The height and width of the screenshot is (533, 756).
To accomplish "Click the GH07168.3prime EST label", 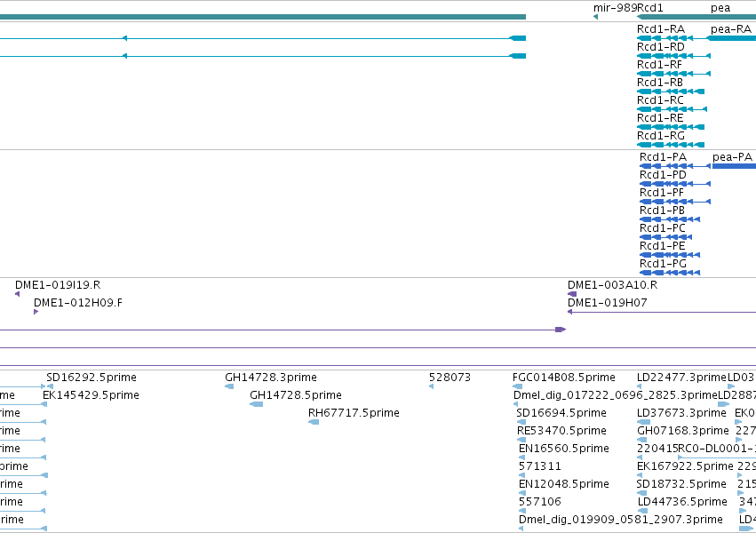I will point(683,431).
